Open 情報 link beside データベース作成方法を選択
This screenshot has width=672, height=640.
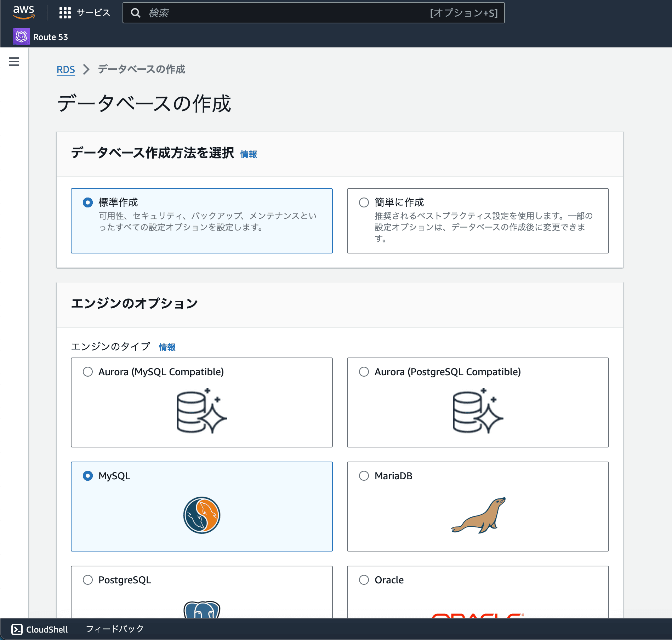click(249, 154)
